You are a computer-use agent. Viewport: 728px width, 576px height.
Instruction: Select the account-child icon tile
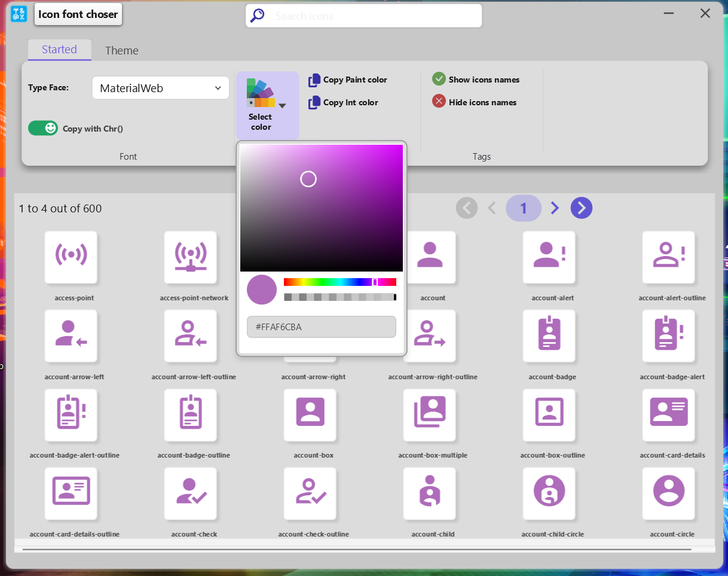tap(430, 493)
